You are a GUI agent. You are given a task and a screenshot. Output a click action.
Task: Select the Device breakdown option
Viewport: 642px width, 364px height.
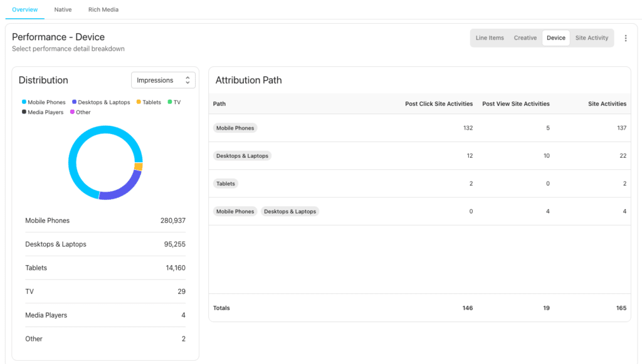[x=555, y=38]
